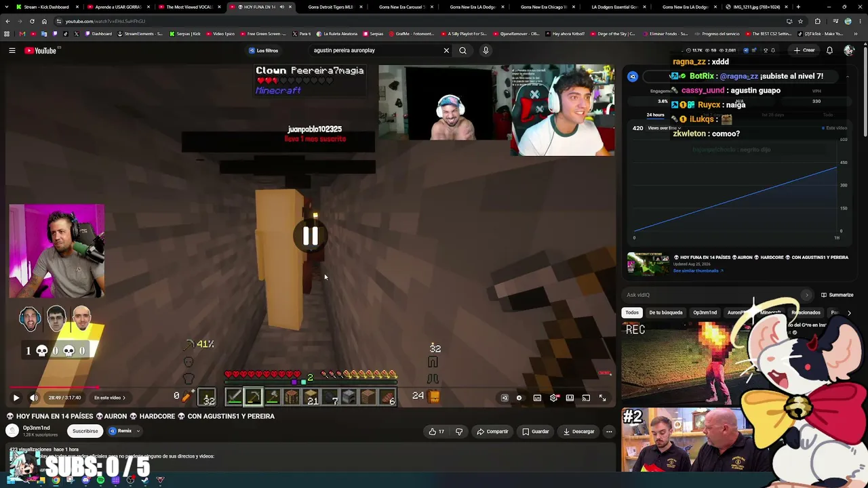Select the Relacionados filter chip
Screen dimensions: 868x488
(x=806, y=312)
